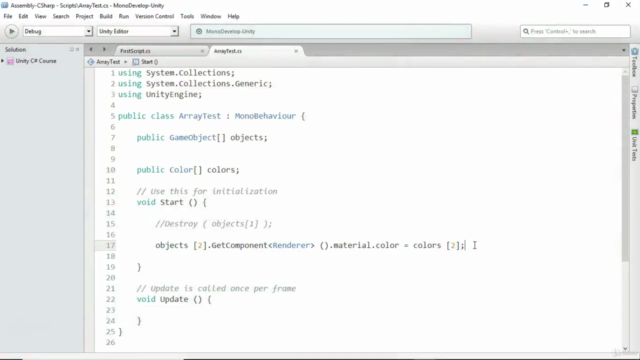
Task: Close the Solution pad
Action: point(78,49)
